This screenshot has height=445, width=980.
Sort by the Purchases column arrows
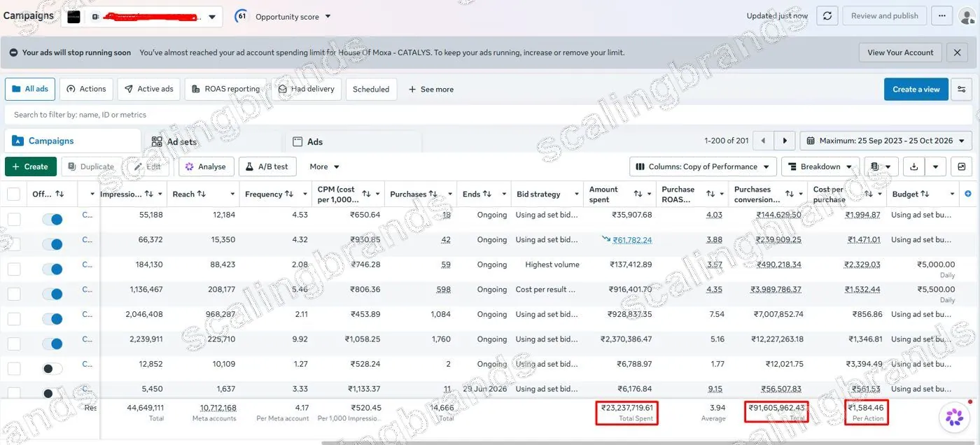433,194
